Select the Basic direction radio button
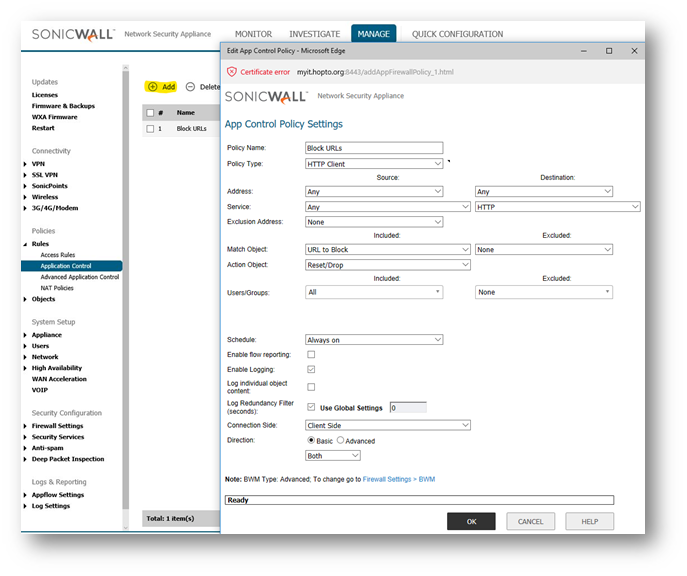The image size is (687, 576). tap(311, 440)
